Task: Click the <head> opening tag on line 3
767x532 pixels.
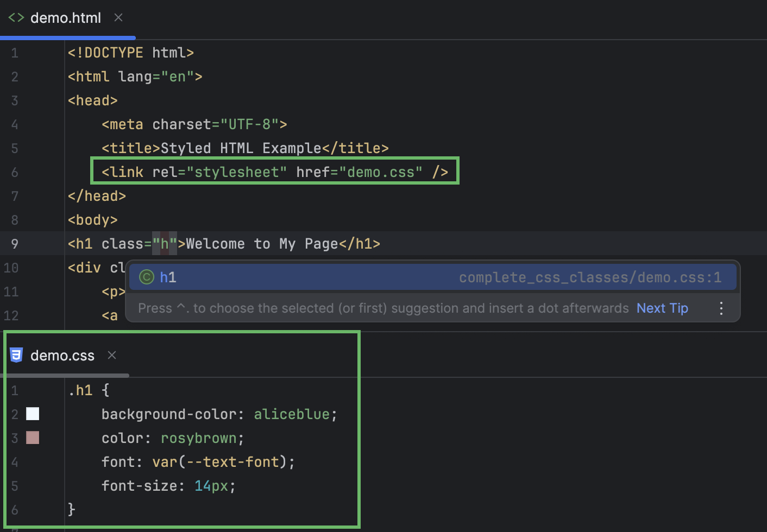Action: (x=93, y=100)
